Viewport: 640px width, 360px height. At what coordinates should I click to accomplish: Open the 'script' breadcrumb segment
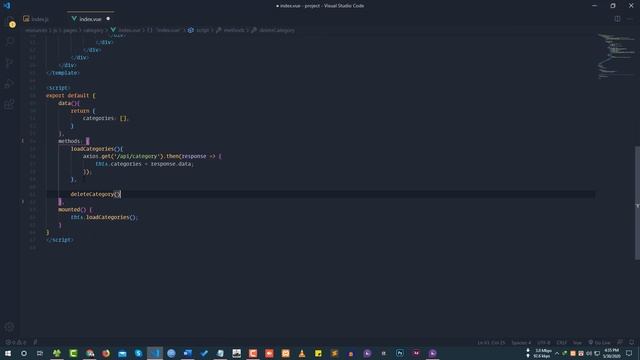(x=199, y=30)
